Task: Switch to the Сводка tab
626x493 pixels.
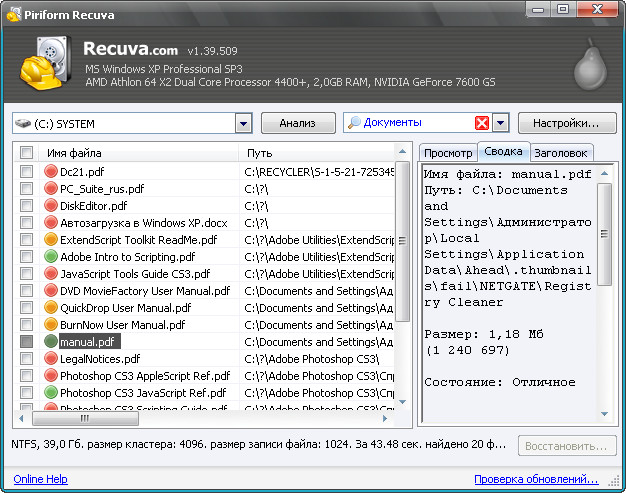Action: 503,151
